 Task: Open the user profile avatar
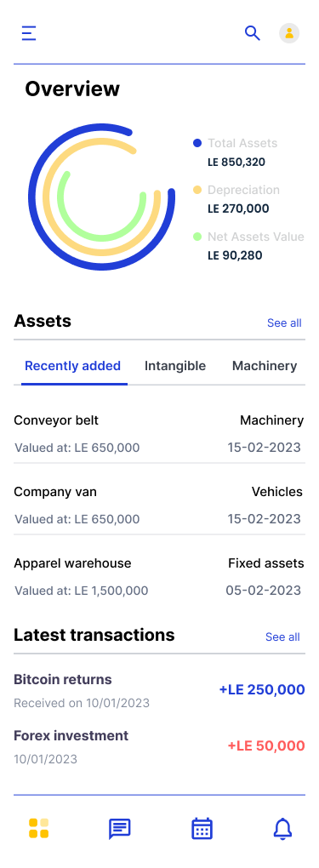coord(289,33)
